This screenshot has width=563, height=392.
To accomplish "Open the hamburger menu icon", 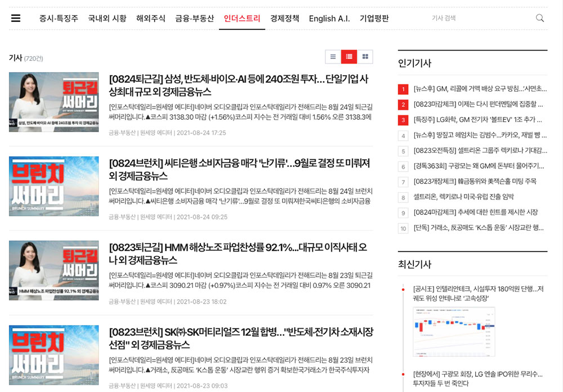I will [x=15, y=18].
